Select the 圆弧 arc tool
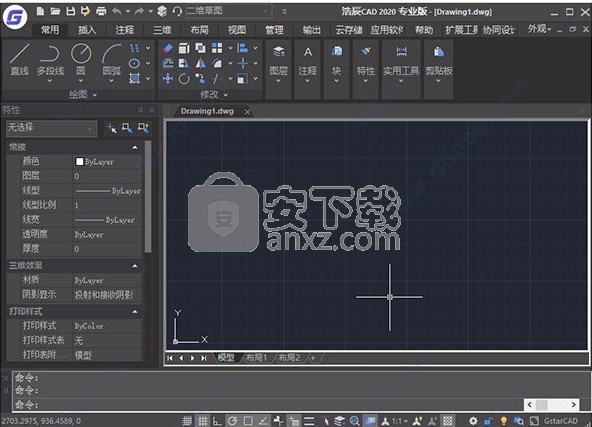This screenshot has width=592, height=427. tap(112, 60)
